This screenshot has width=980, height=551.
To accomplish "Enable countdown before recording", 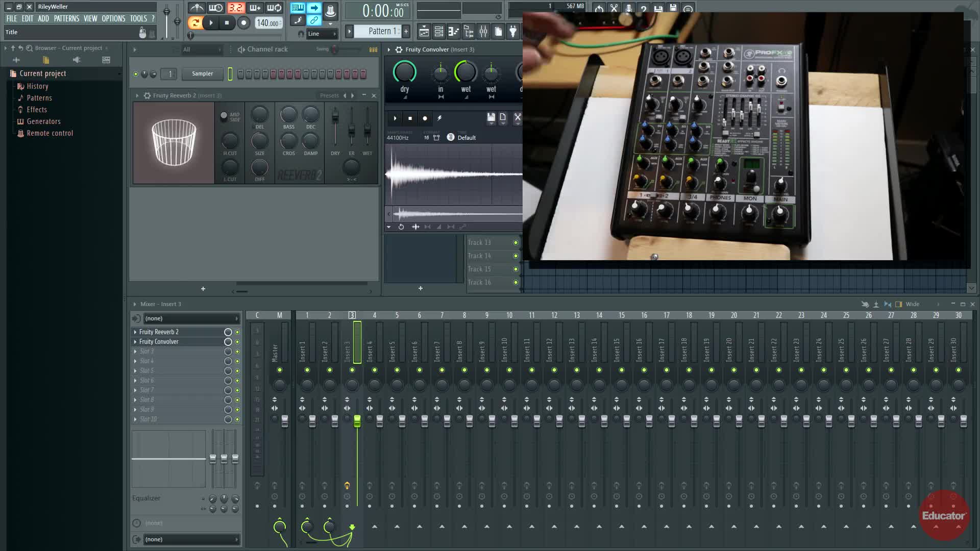I will [x=235, y=8].
